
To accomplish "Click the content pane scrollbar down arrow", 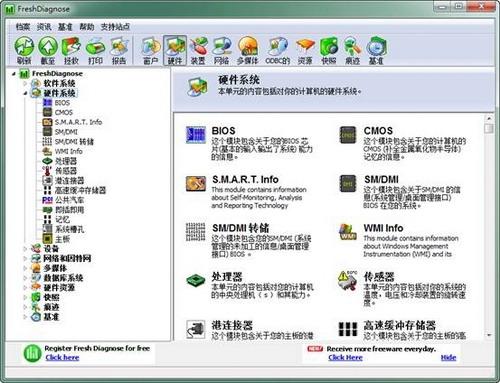I will [x=489, y=335].
